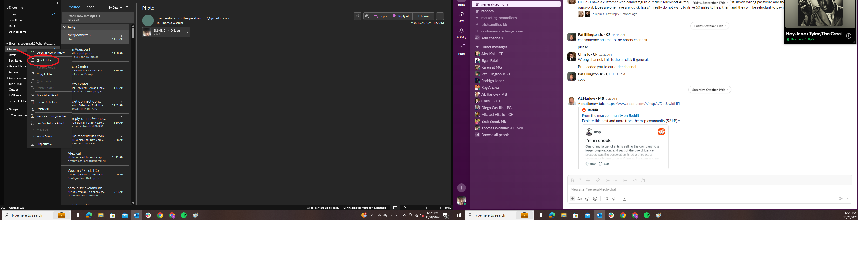Open Slack from the left taskbar
Screen dimensions: 868x260
(x=148, y=216)
